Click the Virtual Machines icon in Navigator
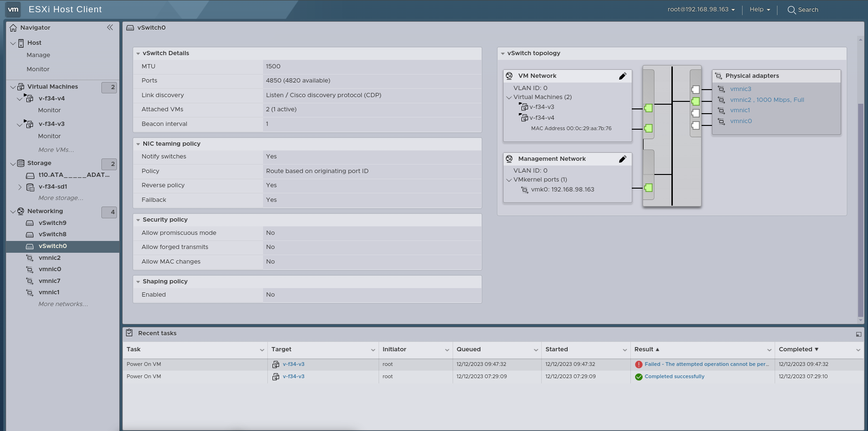Viewport: 868px width, 431px height. coord(21,87)
